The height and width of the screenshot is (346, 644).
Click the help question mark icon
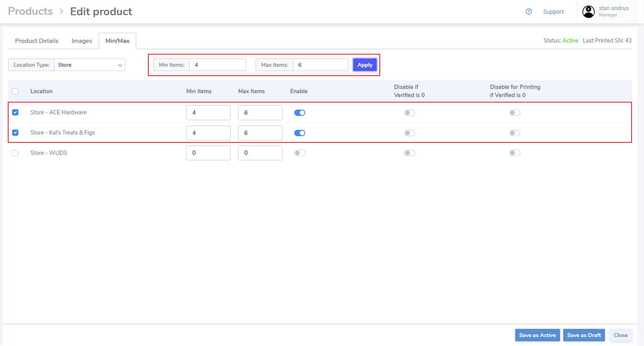pyautogui.click(x=529, y=12)
